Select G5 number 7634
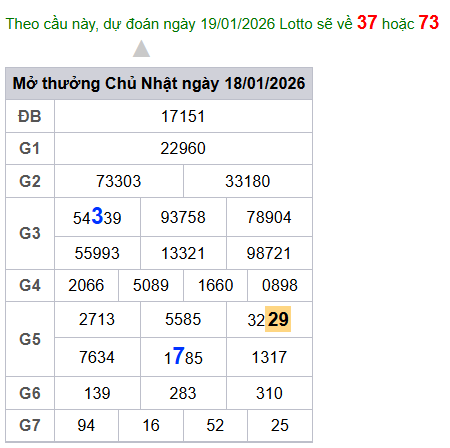This screenshot has width=450, height=448. pos(97,357)
